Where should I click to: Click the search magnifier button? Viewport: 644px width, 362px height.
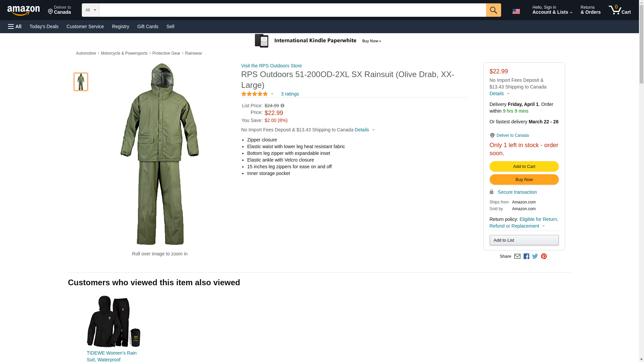[493, 10]
